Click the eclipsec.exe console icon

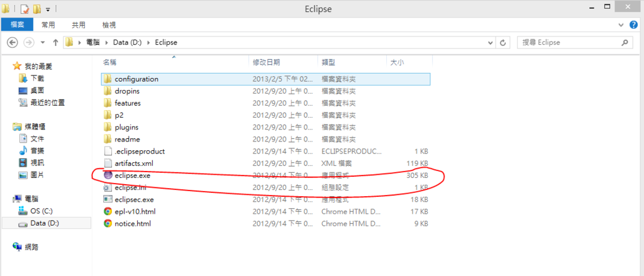click(x=108, y=199)
